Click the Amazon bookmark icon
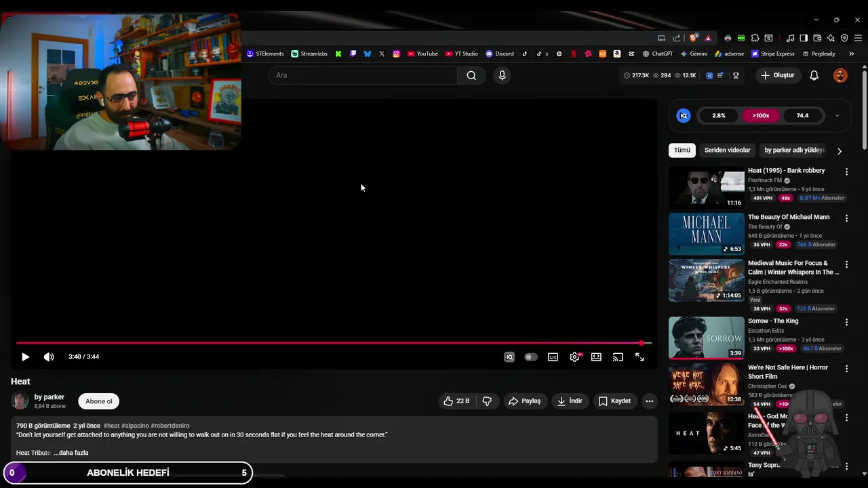The image size is (868, 488). (616, 54)
